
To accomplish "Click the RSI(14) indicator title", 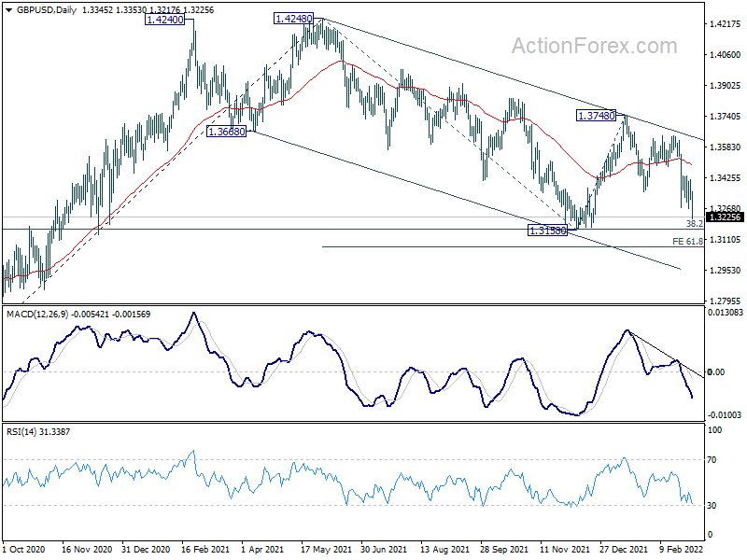I will [x=21, y=432].
